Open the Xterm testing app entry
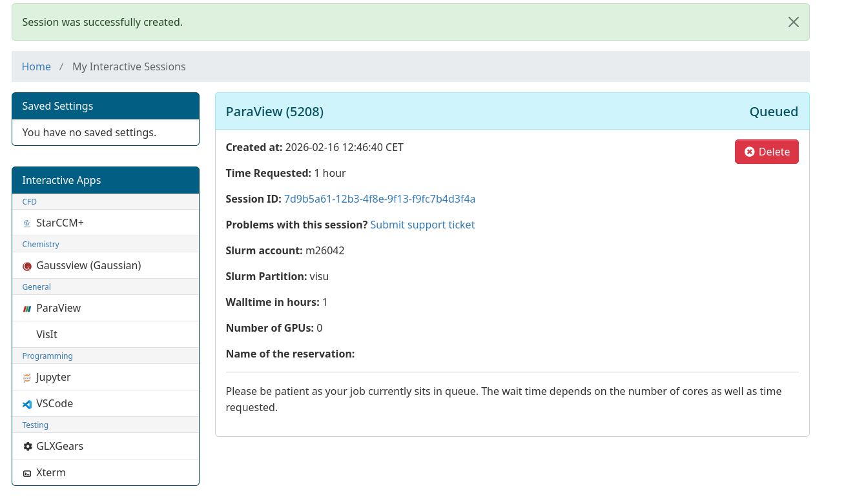The image size is (846, 504). pyautogui.click(x=51, y=472)
